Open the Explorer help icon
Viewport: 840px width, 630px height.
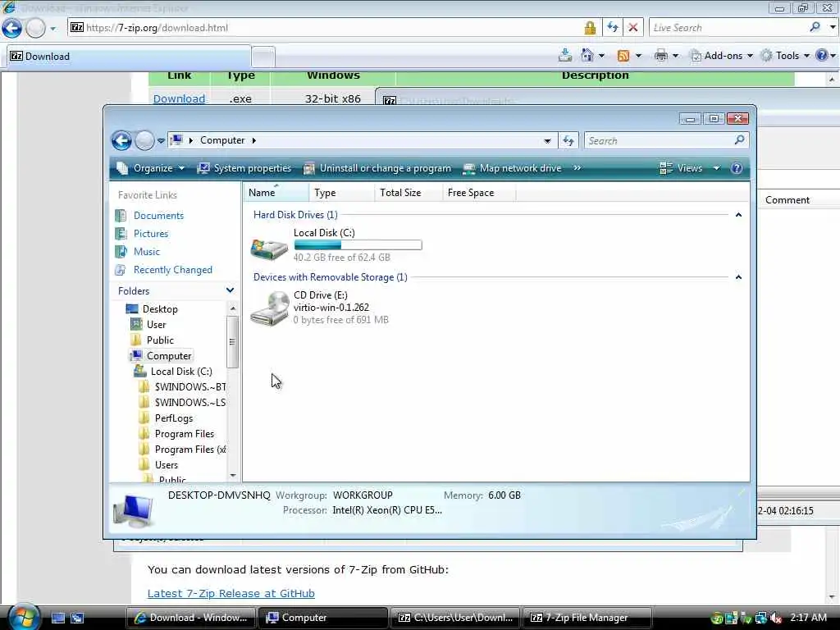tap(737, 168)
